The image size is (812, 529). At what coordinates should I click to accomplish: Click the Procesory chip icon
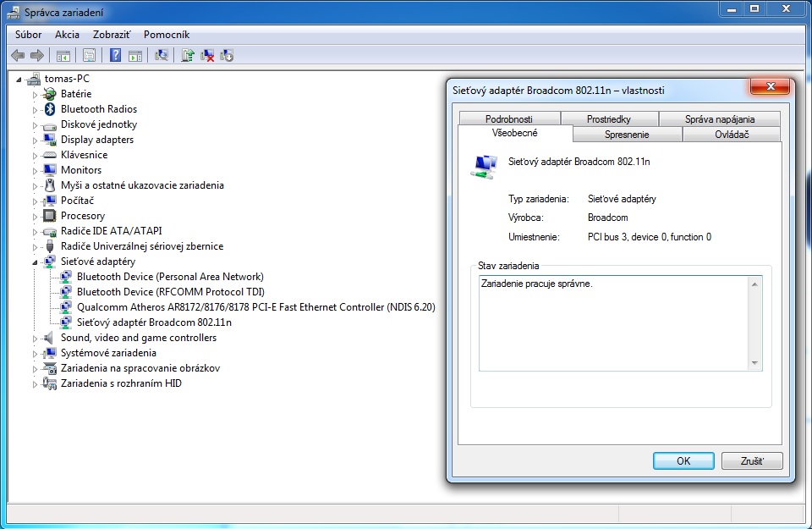pos(50,216)
